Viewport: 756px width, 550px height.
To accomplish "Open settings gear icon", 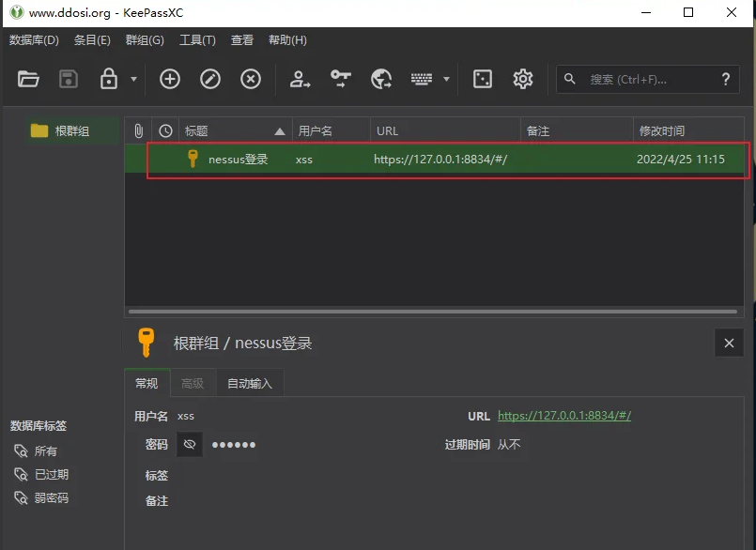I will [x=523, y=79].
